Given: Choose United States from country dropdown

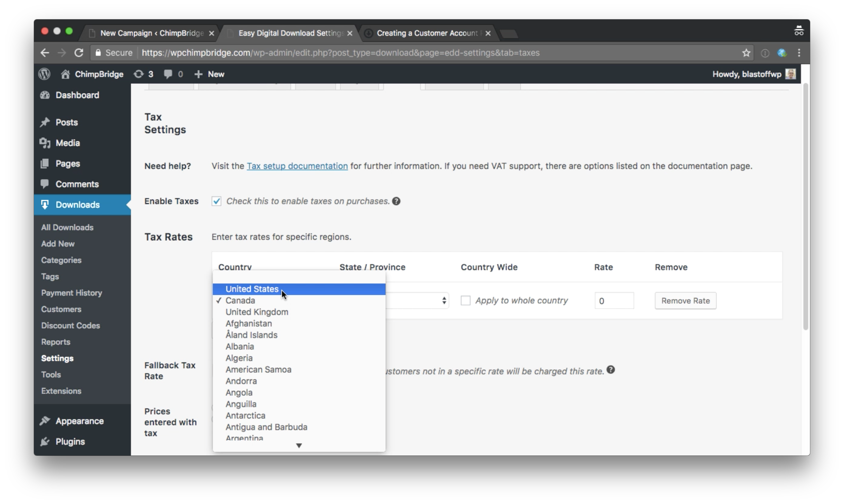Looking at the screenshot, I should 252,289.
